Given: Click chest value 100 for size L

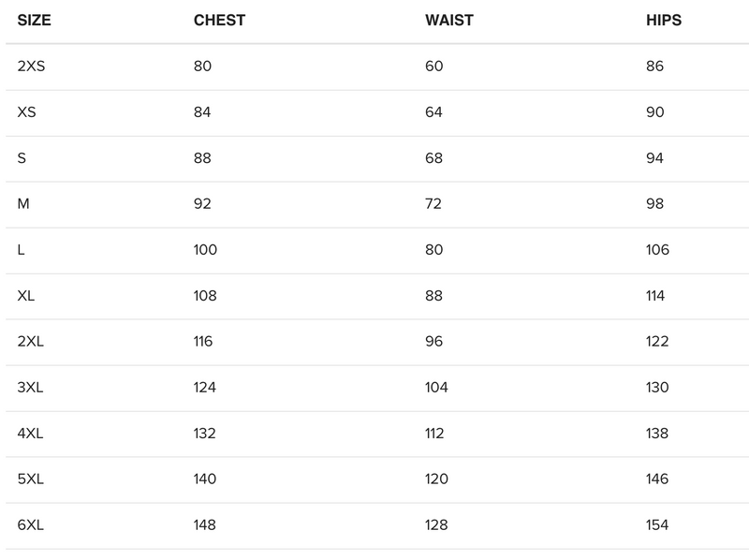Looking at the screenshot, I should [x=205, y=250].
